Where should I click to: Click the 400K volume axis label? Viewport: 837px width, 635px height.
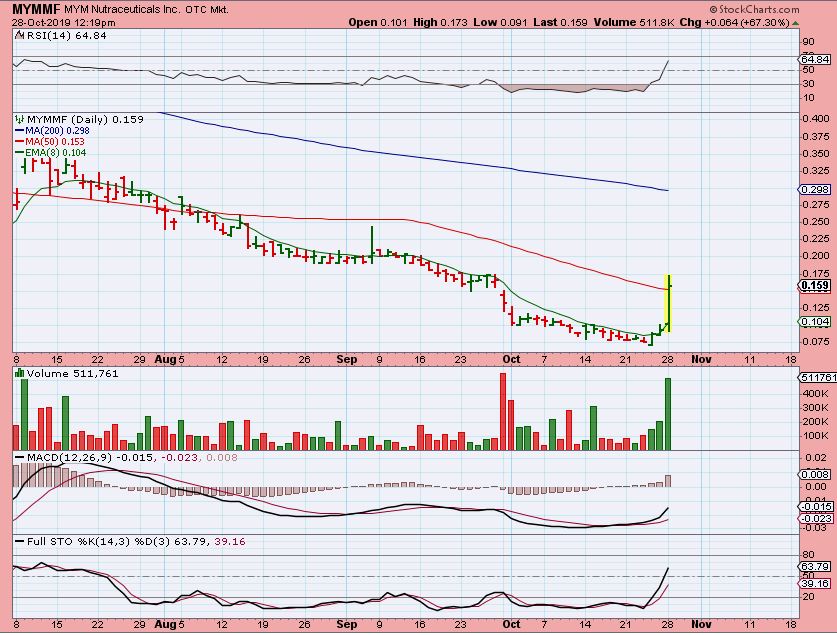[x=815, y=394]
